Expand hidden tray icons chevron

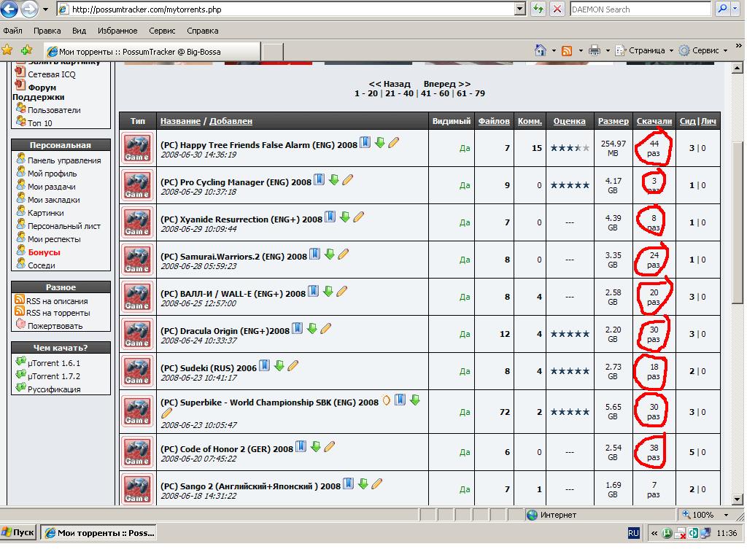[654, 533]
